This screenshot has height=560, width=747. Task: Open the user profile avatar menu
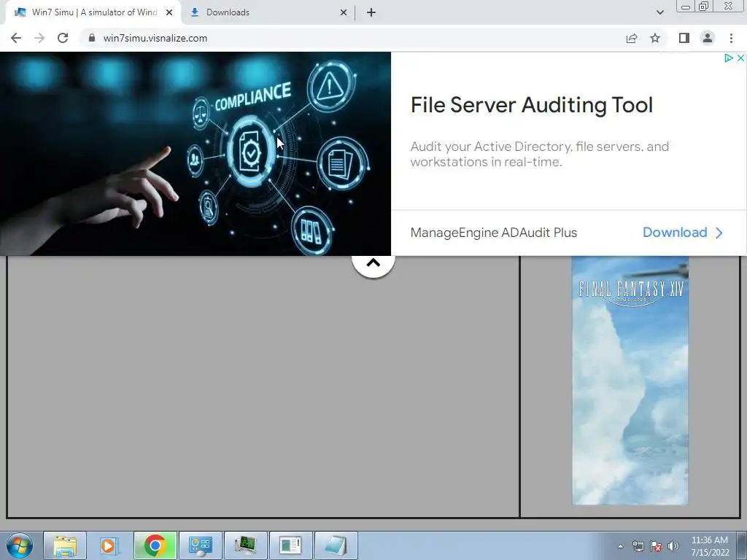708,38
